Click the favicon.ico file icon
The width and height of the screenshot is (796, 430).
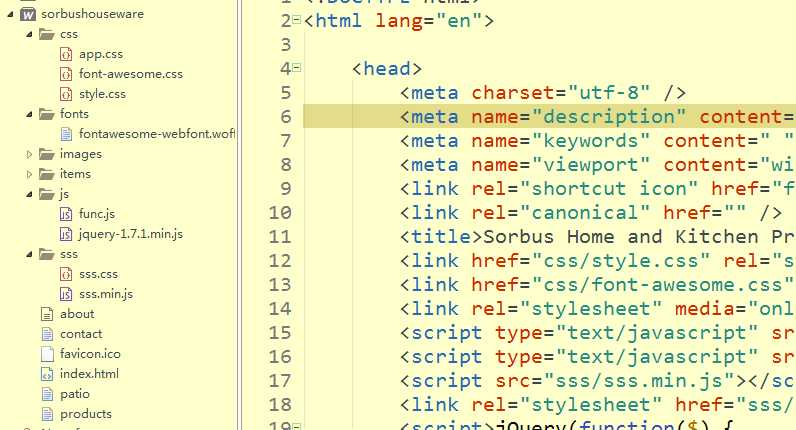click(x=47, y=354)
